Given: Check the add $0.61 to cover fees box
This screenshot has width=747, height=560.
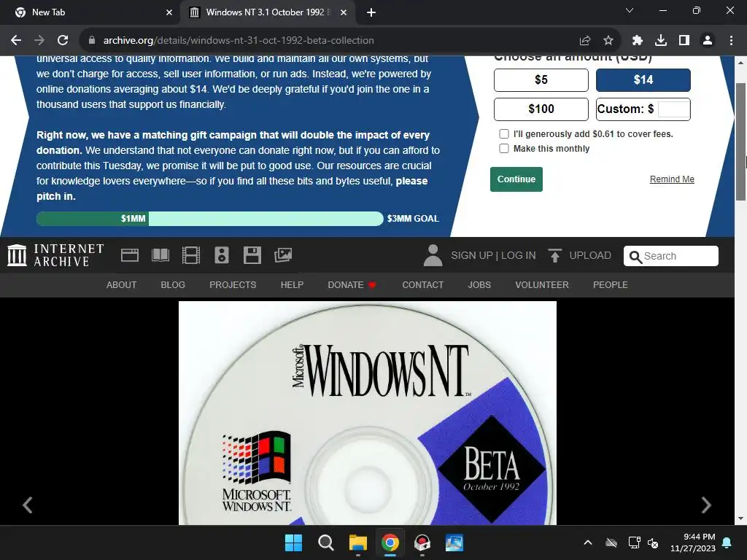Looking at the screenshot, I should pos(504,134).
